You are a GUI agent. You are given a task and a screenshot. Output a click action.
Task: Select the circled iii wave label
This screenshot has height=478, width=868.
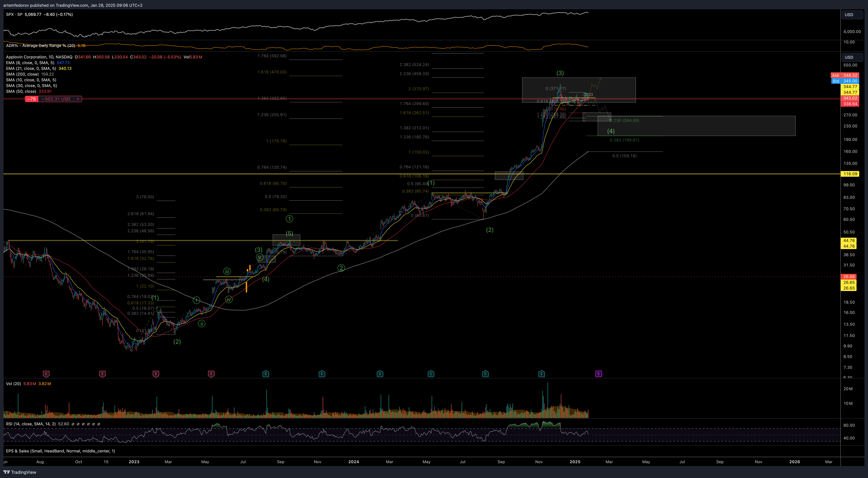point(227,271)
